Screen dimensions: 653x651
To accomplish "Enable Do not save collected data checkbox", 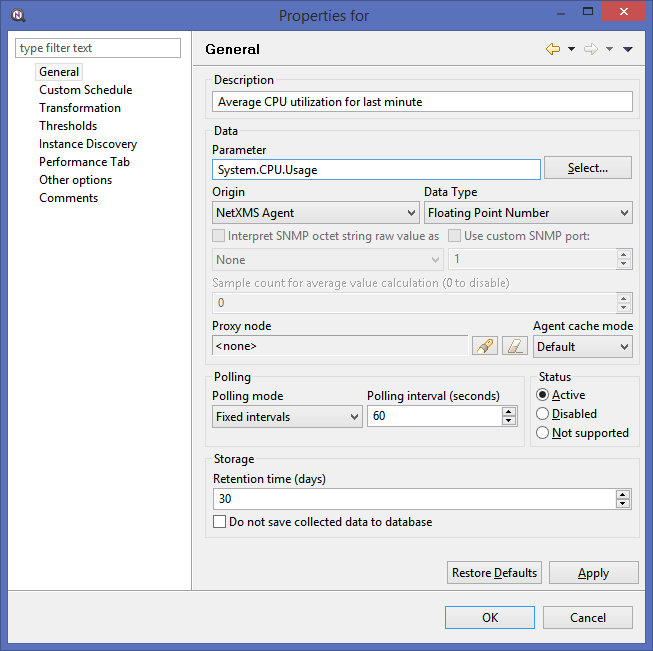I will (x=220, y=522).
